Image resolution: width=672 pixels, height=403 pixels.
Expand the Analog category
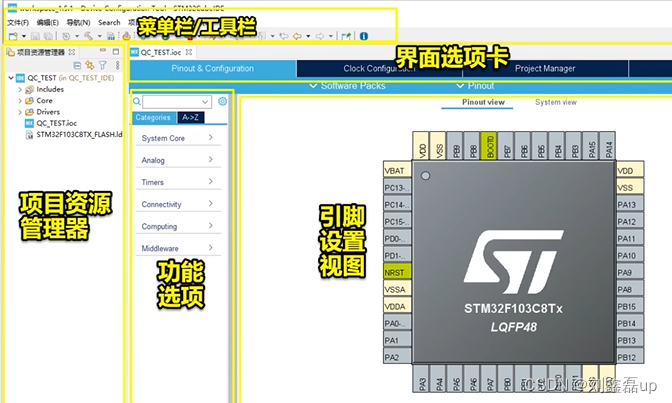coord(177,160)
